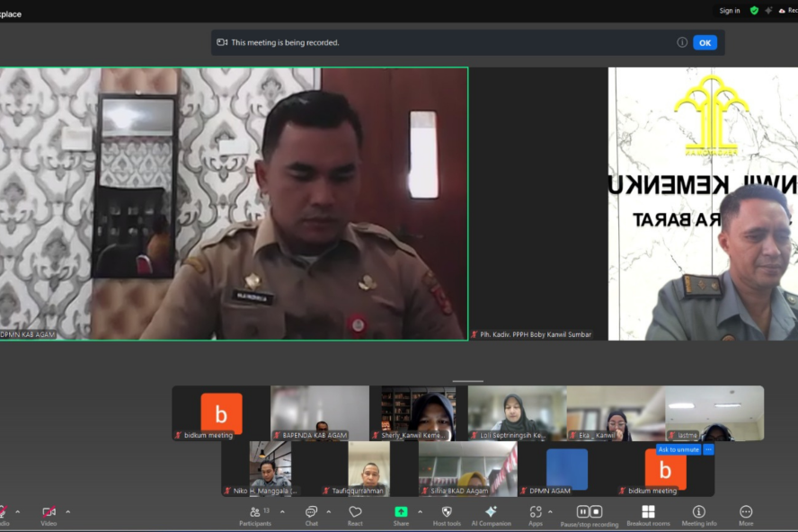The width and height of the screenshot is (798, 532).
Task: Show Meeting info
Action: click(x=698, y=513)
